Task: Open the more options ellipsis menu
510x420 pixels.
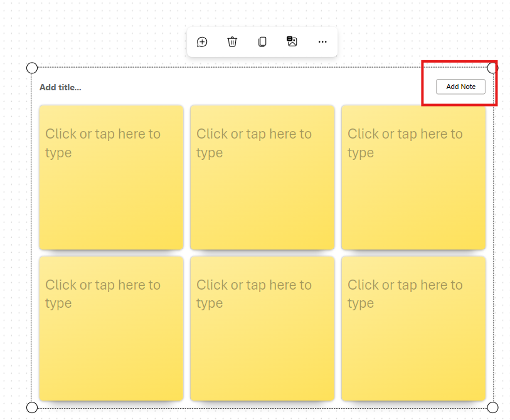Action: pos(322,42)
